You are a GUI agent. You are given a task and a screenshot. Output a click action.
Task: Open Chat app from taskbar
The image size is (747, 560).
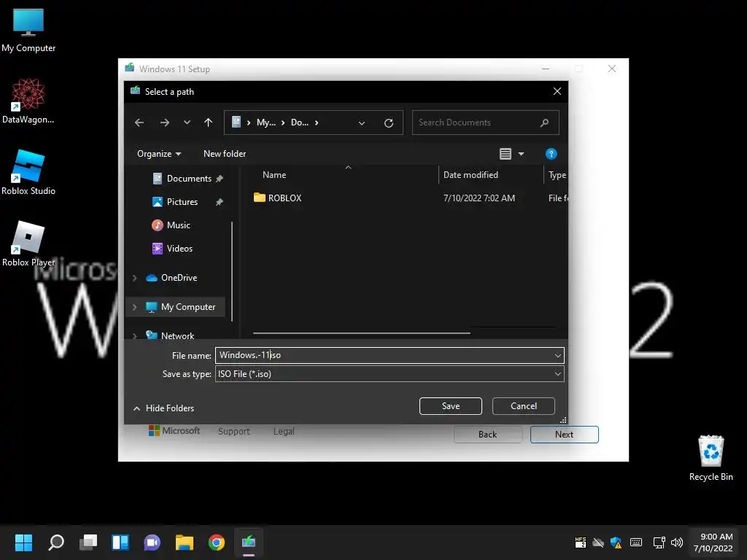tap(152, 542)
